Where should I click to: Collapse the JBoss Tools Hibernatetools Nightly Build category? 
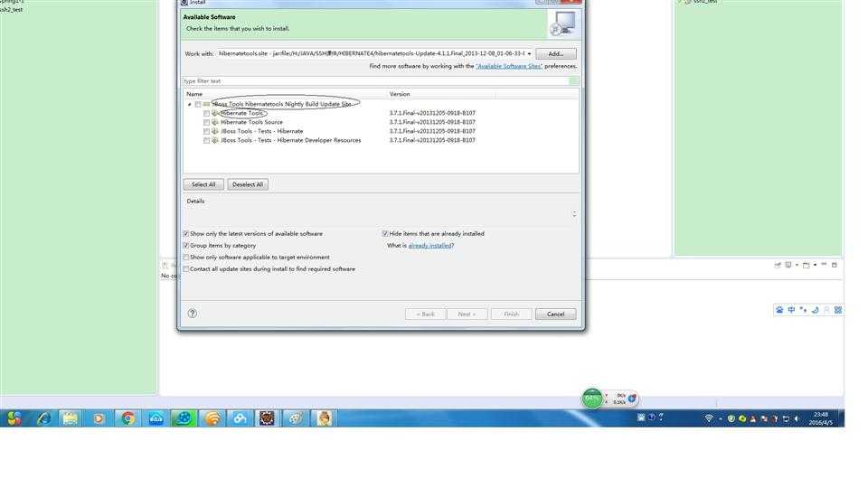coord(189,104)
